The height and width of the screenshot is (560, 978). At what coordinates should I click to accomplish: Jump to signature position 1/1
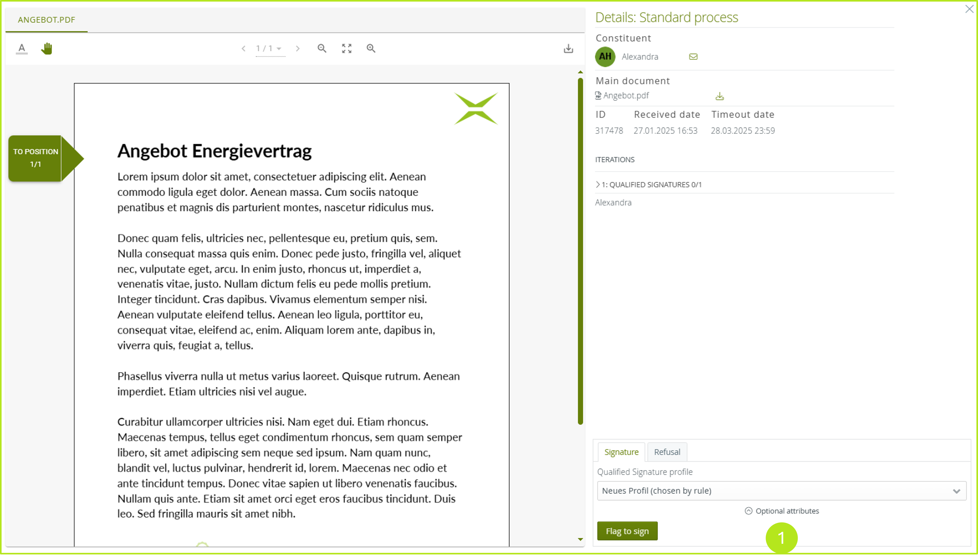(35, 158)
